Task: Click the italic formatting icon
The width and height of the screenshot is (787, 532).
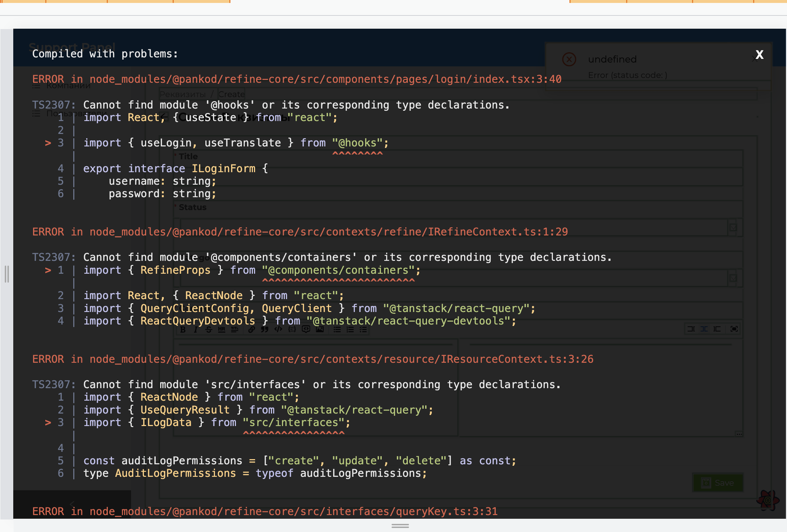Action: coord(196,330)
